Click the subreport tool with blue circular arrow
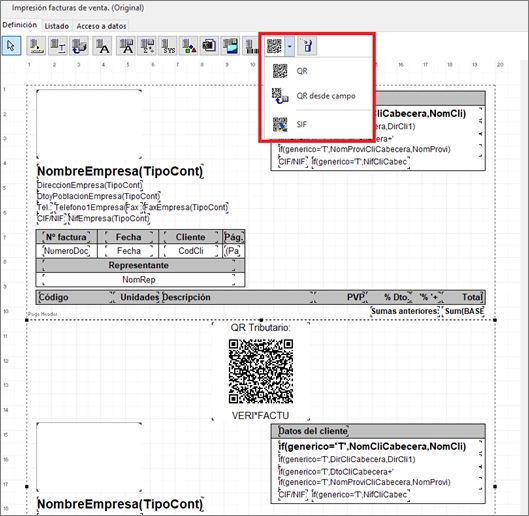This screenshot has width=529, height=516. click(79, 46)
